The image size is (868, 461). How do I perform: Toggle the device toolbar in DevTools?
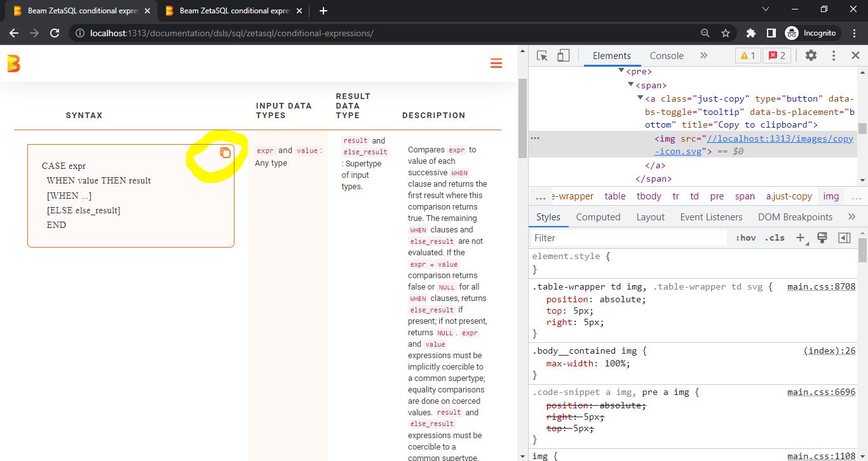[x=563, y=56]
